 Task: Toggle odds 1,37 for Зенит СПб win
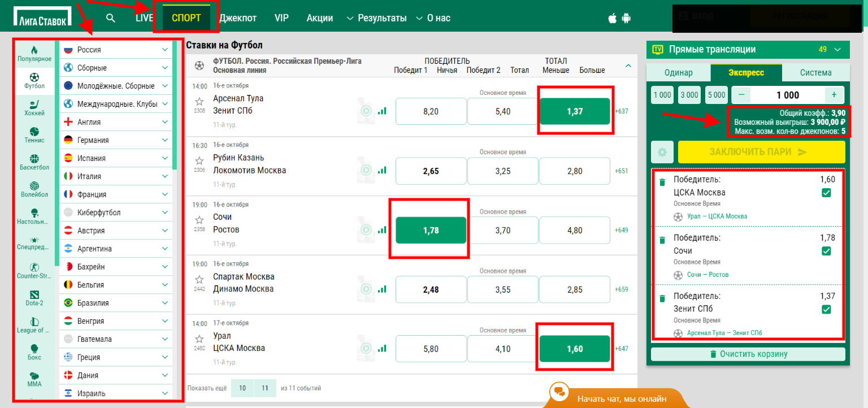(575, 111)
